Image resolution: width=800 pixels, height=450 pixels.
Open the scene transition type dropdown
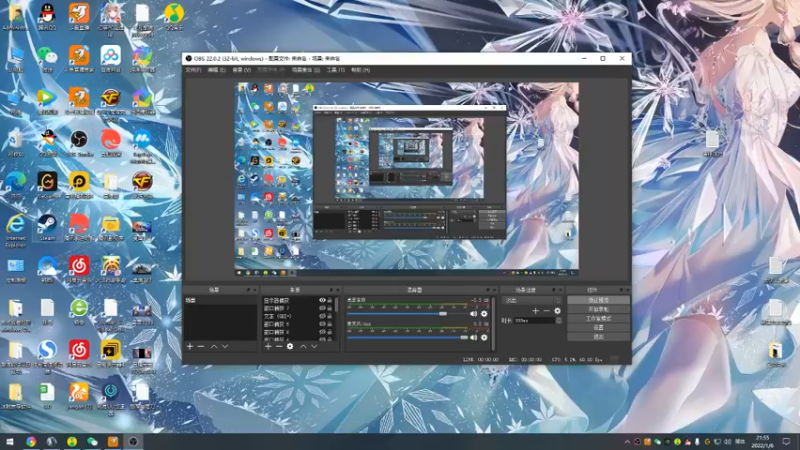532,301
